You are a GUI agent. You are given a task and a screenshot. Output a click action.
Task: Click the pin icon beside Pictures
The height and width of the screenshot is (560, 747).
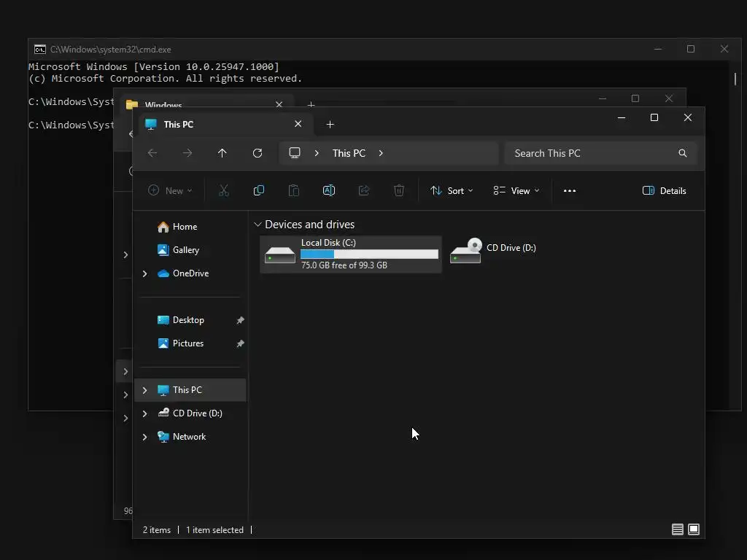[240, 343]
